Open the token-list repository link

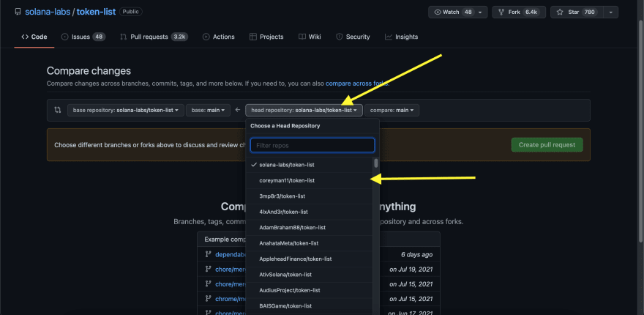(96, 12)
